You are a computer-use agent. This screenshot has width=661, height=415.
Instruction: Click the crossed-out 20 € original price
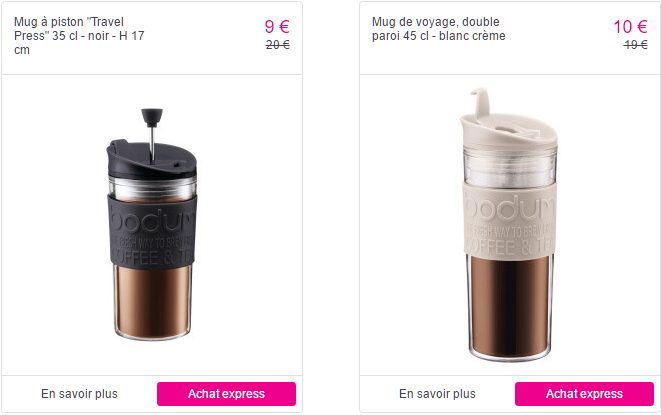(x=277, y=45)
